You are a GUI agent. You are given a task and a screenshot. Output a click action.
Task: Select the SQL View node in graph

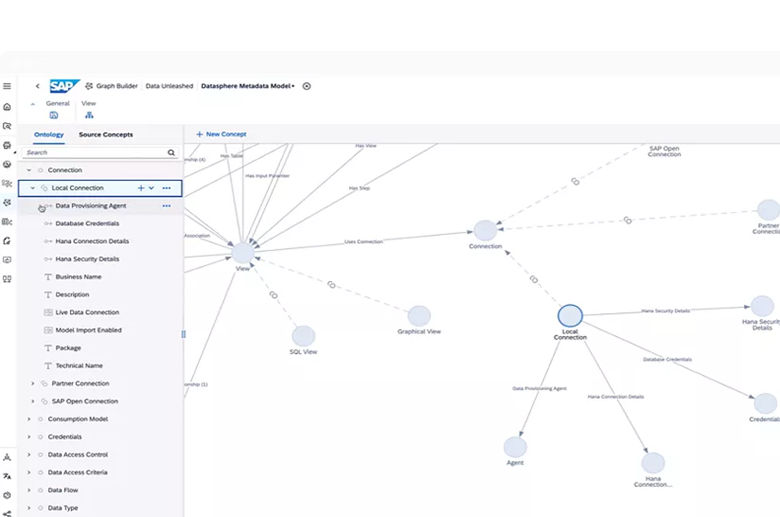pyautogui.click(x=303, y=336)
